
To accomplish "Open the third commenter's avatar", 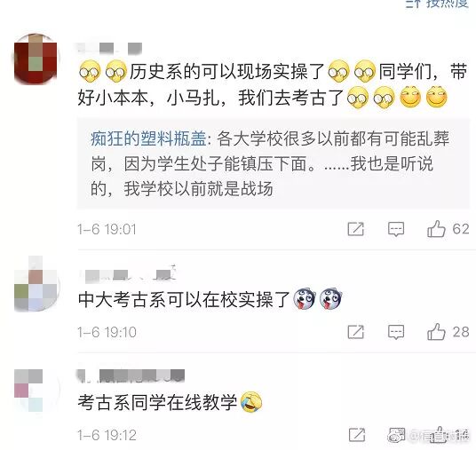I will pos(28,390).
